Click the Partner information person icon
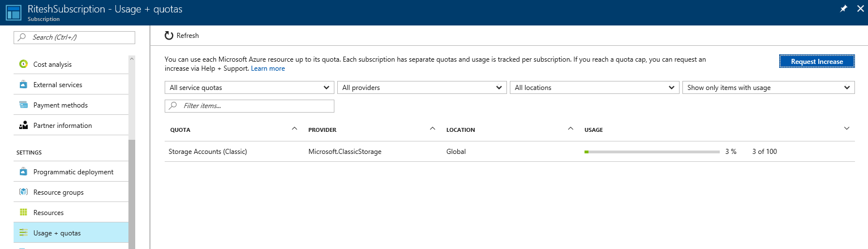The width and height of the screenshot is (868, 249). click(23, 126)
